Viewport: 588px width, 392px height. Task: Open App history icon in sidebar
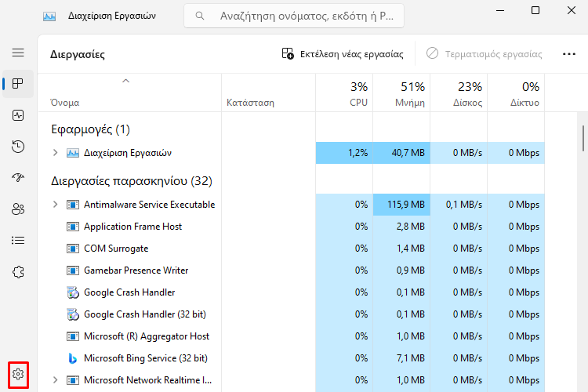pyautogui.click(x=18, y=147)
